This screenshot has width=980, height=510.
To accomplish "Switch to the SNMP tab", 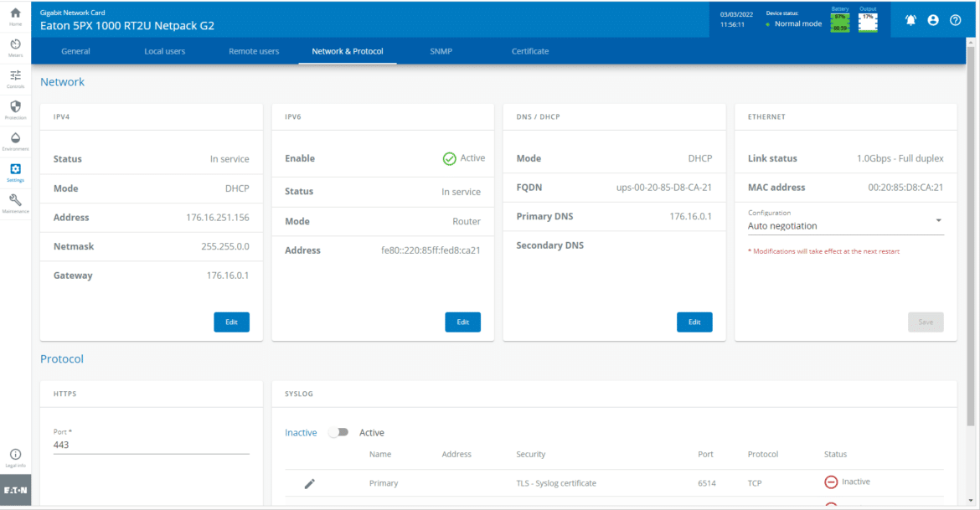I will 441,51.
